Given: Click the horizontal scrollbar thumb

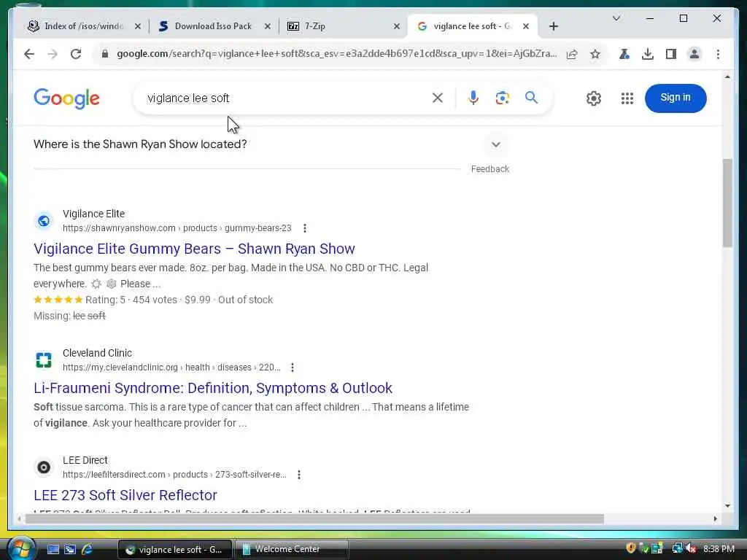Looking at the screenshot, I should click(x=314, y=518).
